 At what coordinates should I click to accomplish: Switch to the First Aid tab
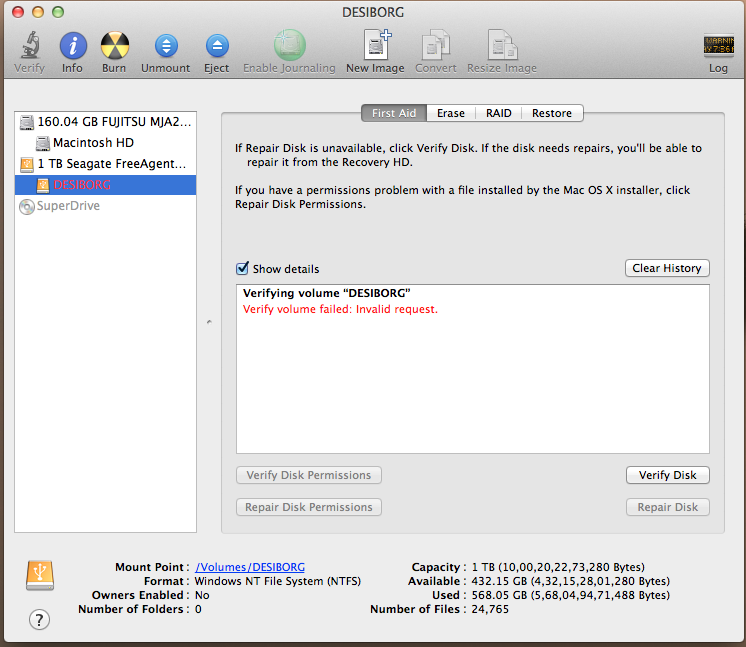coord(394,113)
